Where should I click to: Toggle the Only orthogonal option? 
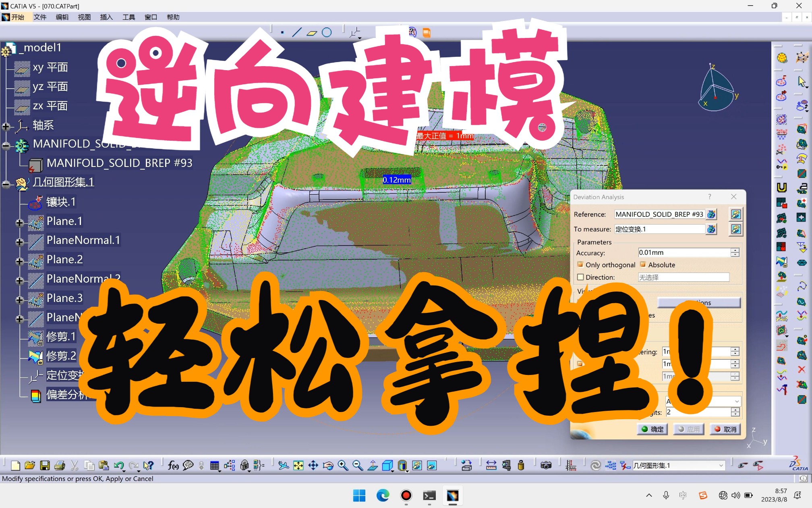pos(580,264)
